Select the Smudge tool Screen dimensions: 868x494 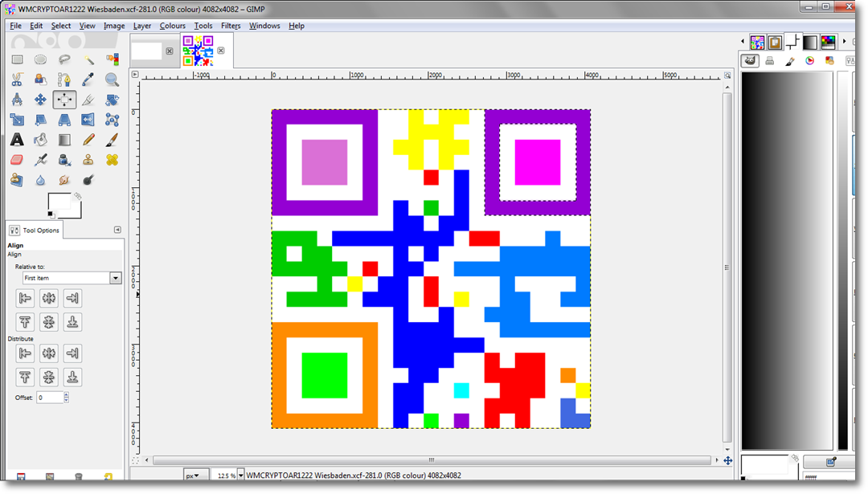64,180
